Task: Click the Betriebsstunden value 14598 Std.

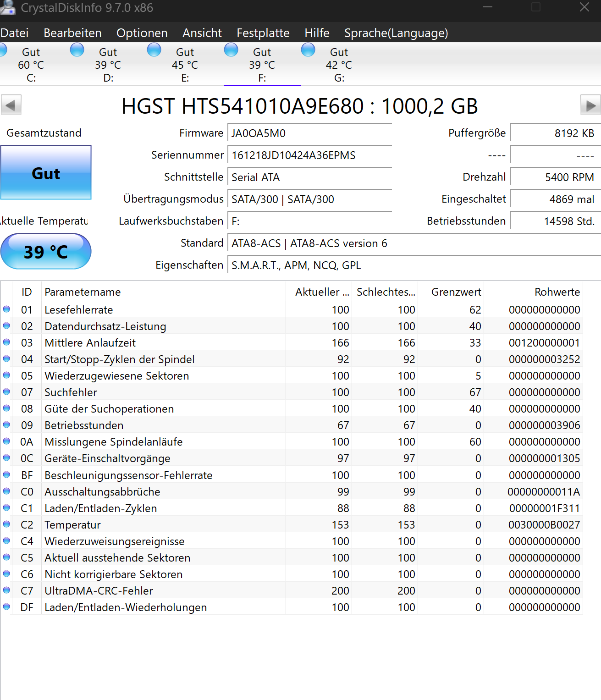Action: pyautogui.click(x=555, y=221)
